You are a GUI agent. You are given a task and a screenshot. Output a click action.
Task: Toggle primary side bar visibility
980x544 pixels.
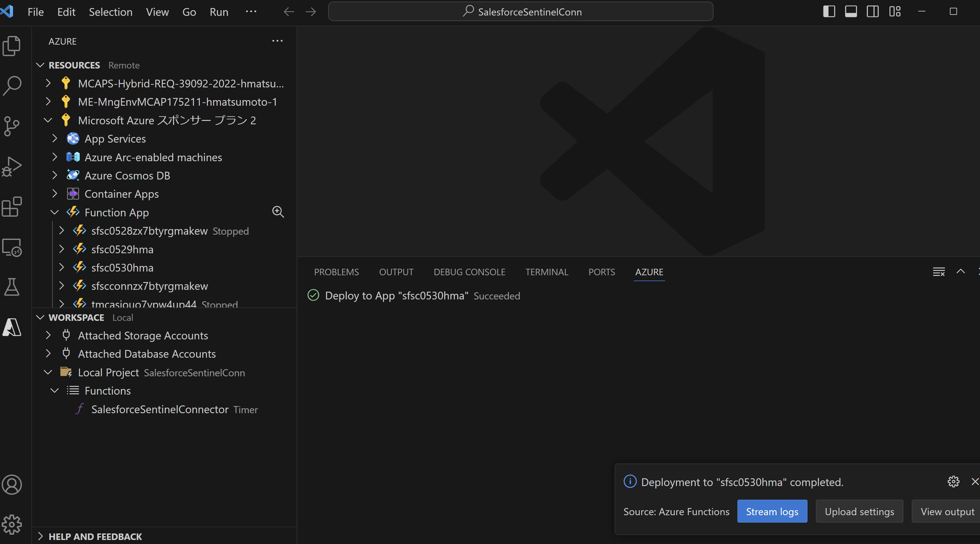pos(829,12)
